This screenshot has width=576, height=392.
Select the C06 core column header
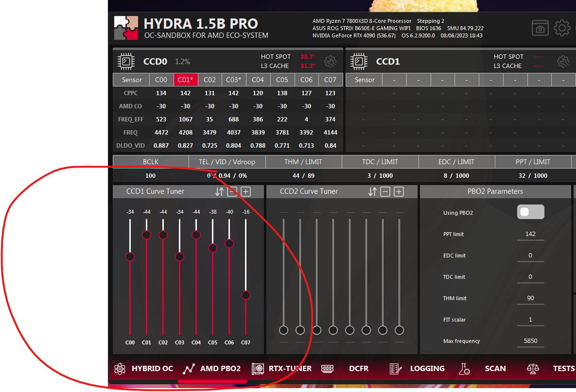point(306,80)
